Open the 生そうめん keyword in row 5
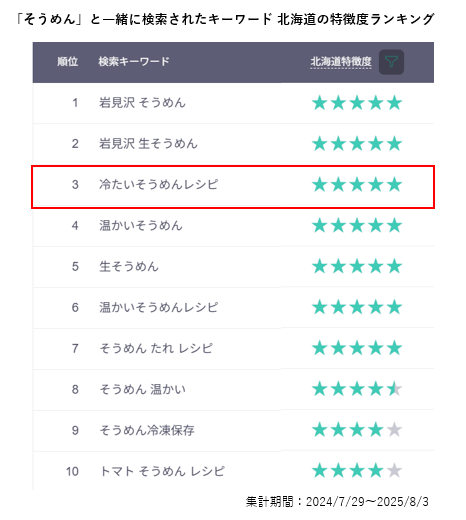The width and height of the screenshot is (466, 520). tap(129, 266)
